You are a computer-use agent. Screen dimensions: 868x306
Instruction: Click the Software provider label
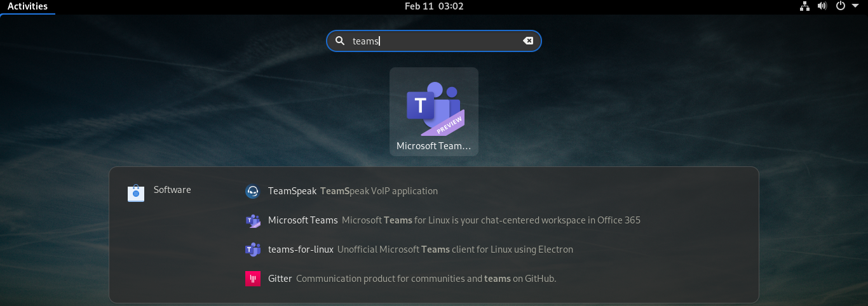click(x=172, y=190)
